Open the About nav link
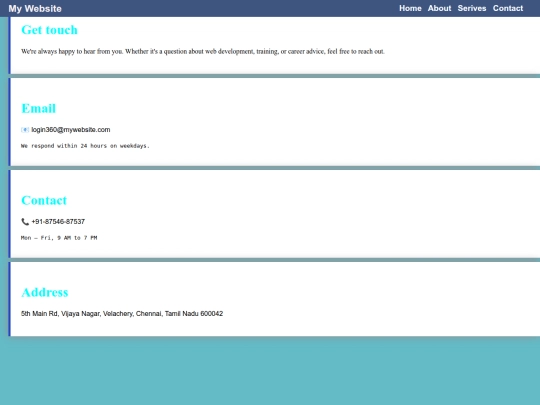The image size is (540, 405). point(439,8)
